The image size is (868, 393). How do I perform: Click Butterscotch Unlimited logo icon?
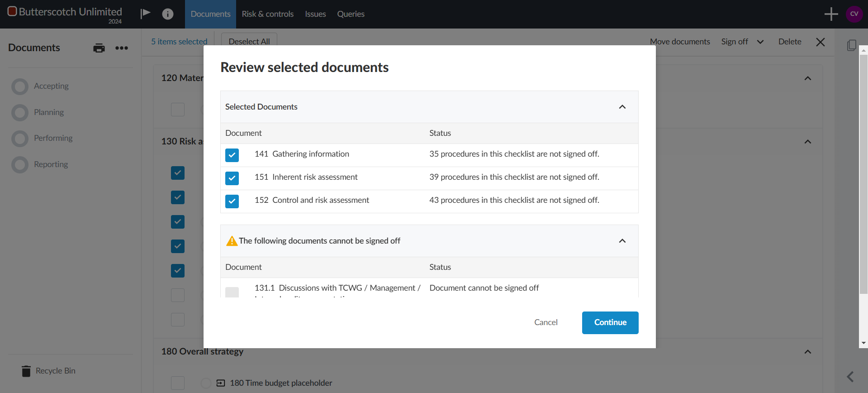(x=12, y=11)
